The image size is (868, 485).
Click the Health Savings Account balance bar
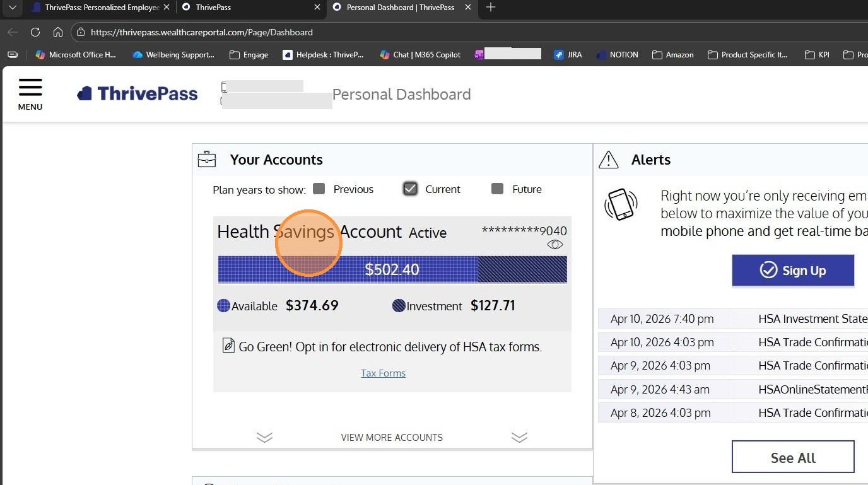[x=392, y=269]
